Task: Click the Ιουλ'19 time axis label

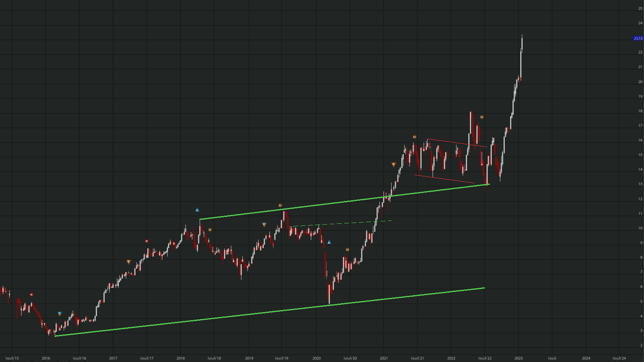Action: (x=282, y=358)
